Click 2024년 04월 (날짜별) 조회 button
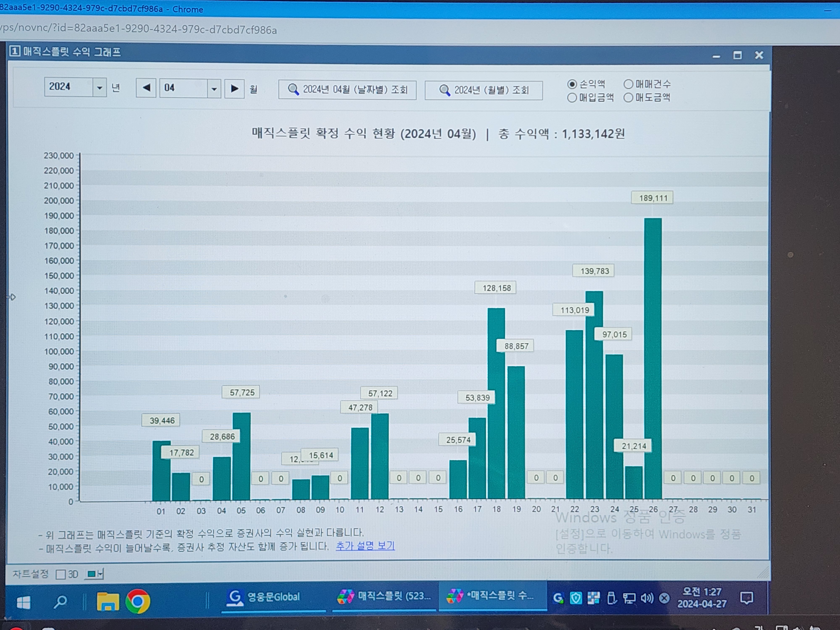This screenshot has width=840, height=630. 347,90
